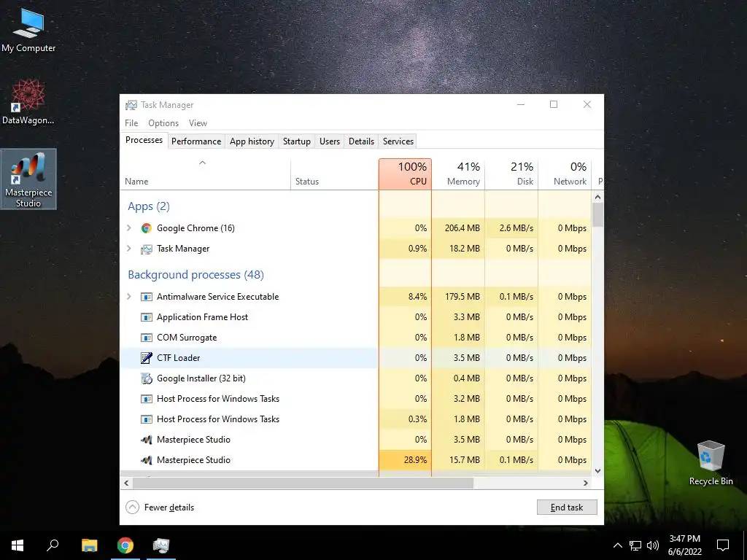The width and height of the screenshot is (747, 560).
Task: Click the 28.9% CPU cell
Action: 406,460
